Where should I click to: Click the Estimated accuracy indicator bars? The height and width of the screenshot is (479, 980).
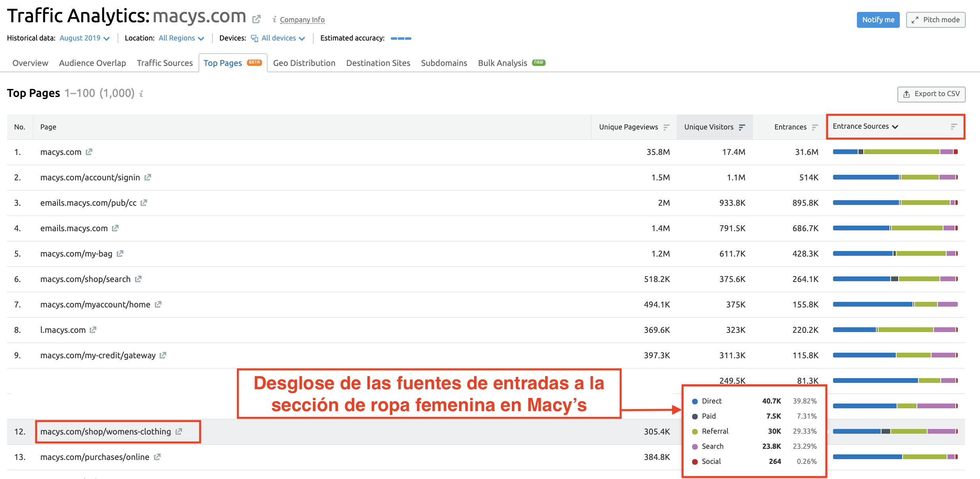(401, 39)
